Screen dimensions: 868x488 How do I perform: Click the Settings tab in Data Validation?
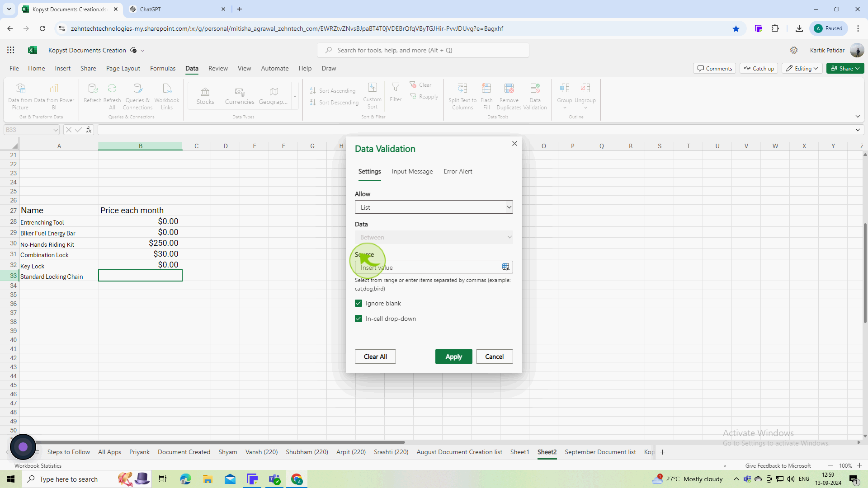(369, 172)
